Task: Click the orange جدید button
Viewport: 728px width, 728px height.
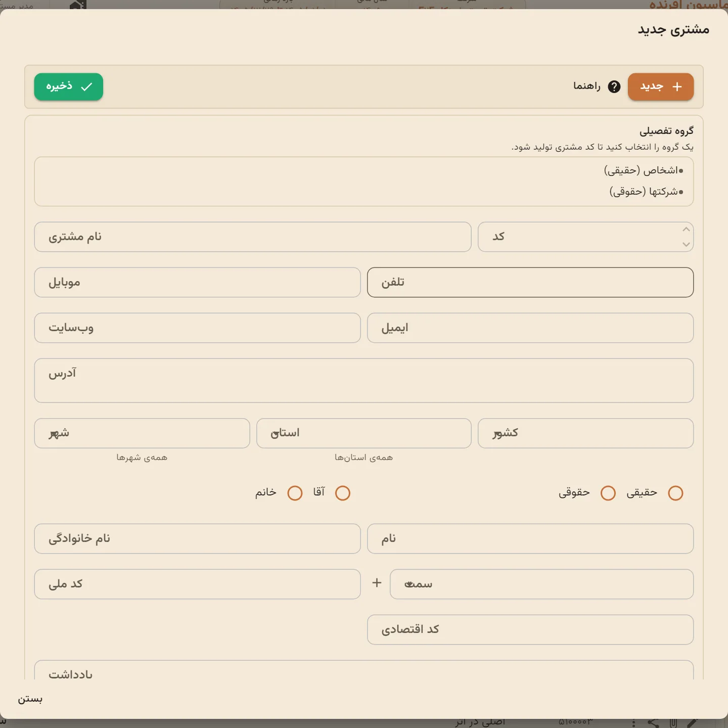Action: 661,87
